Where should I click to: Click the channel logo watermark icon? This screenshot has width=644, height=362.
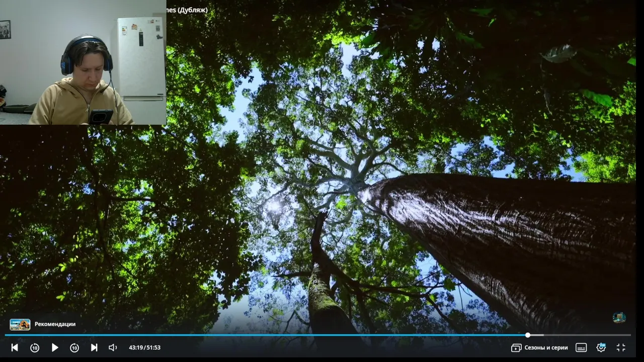pos(619,317)
